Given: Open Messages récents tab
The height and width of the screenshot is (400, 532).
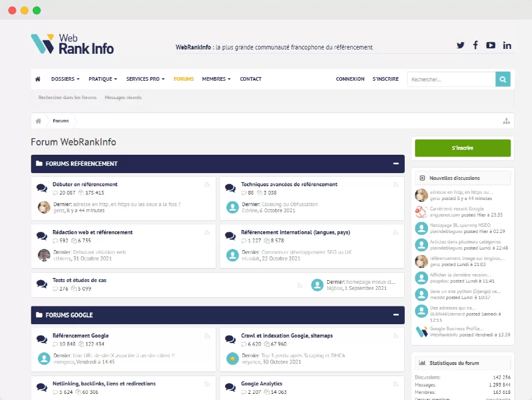Looking at the screenshot, I should point(123,97).
